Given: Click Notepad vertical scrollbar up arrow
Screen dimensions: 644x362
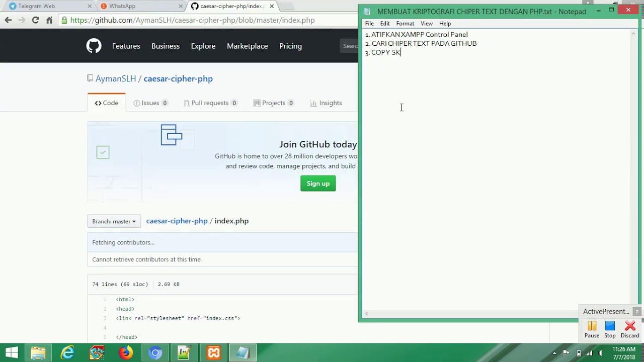Looking at the screenshot, I should 633,34.
